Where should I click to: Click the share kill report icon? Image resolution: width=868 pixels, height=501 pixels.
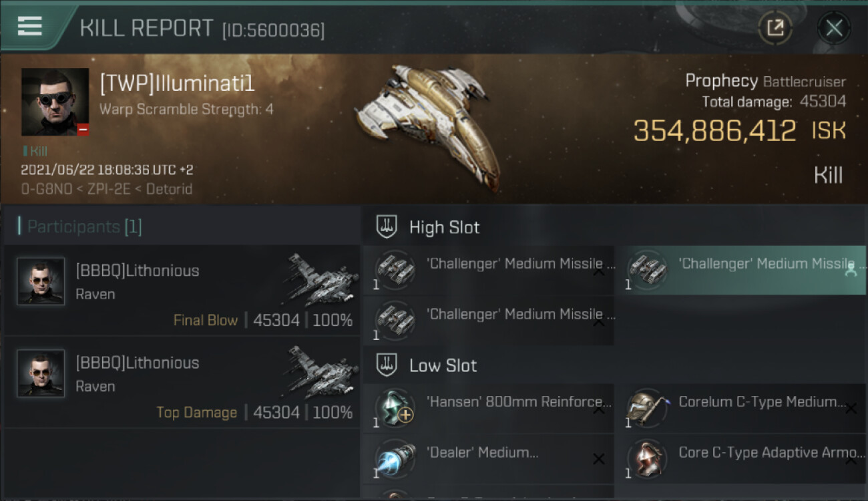click(x=775, y=28)
